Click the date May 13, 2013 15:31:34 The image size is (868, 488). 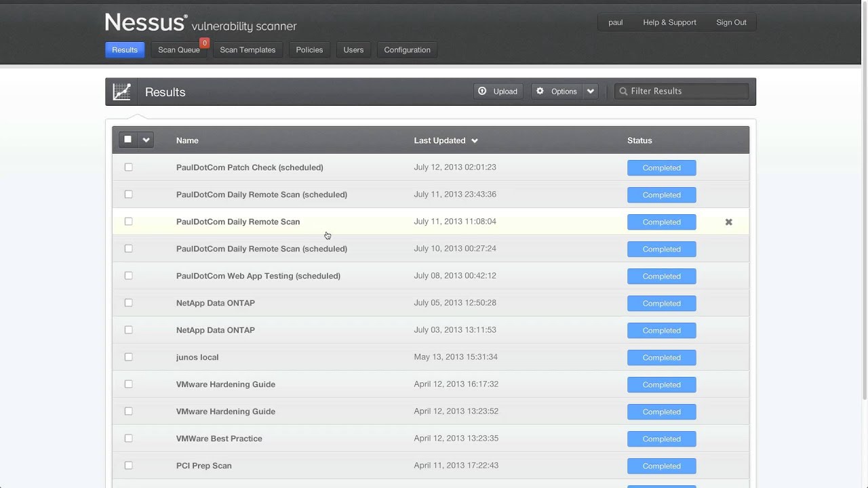(x=456, y=357)
